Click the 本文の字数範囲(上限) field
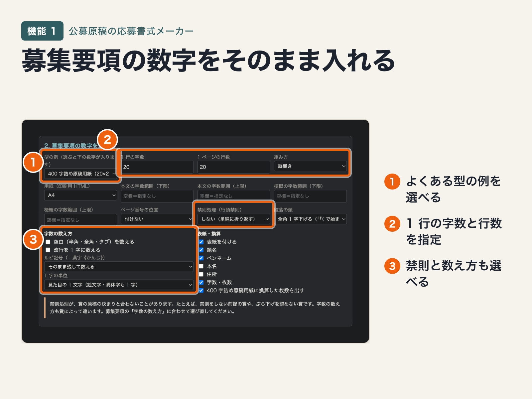The image size is (532, 399). pos(233,196)
